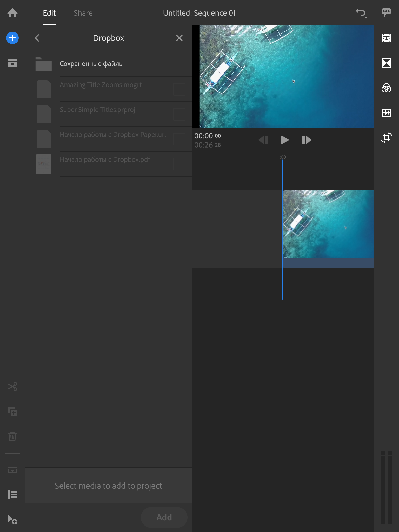Open the Audio tool icon
The height and width of the screenshot is (532, 399).
(x=387, y=113)
